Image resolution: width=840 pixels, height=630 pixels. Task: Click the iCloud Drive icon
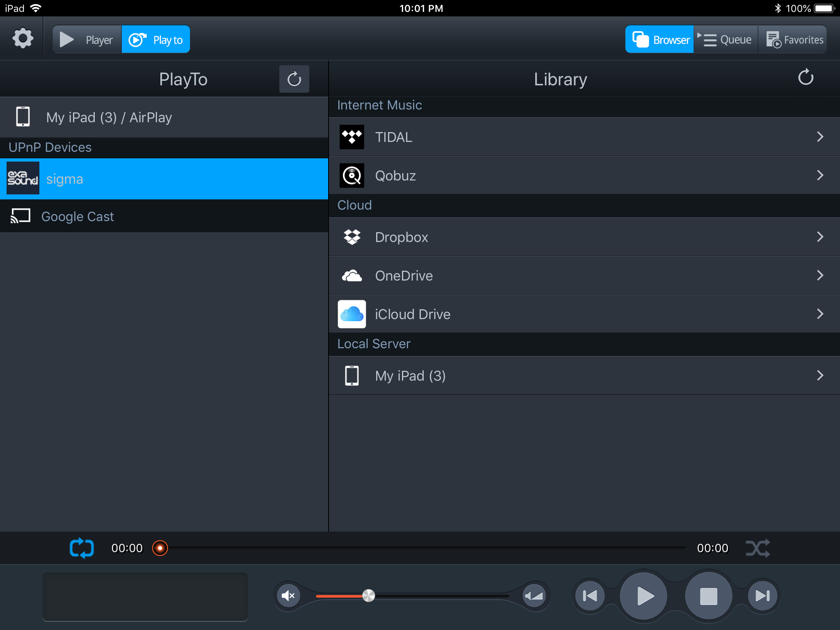[352, 314]
